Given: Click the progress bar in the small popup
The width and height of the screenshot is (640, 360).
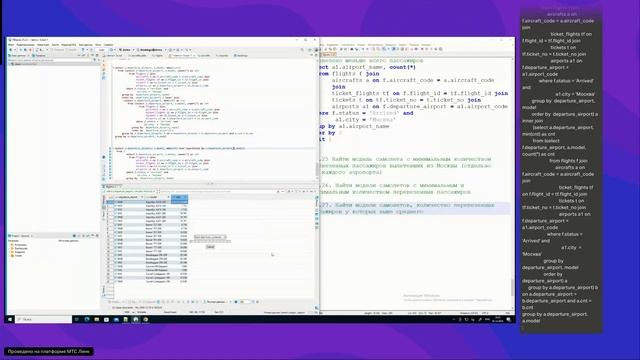Looking at the screenshot, I should (210, 241).
